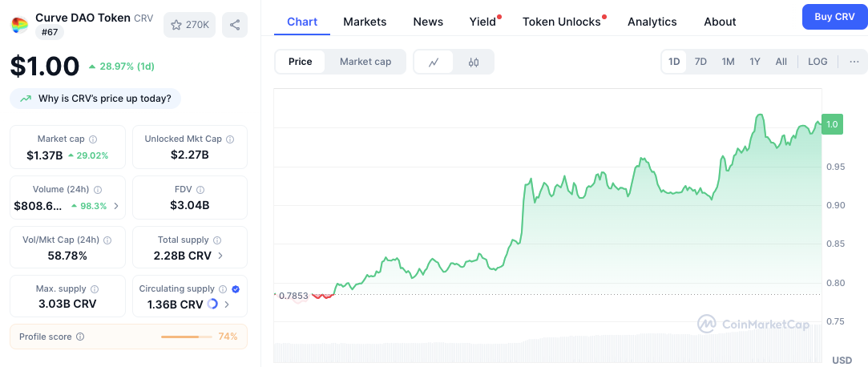
Task: Expand the Volume (24h) details chevron
Action: (x=116, y=206)
